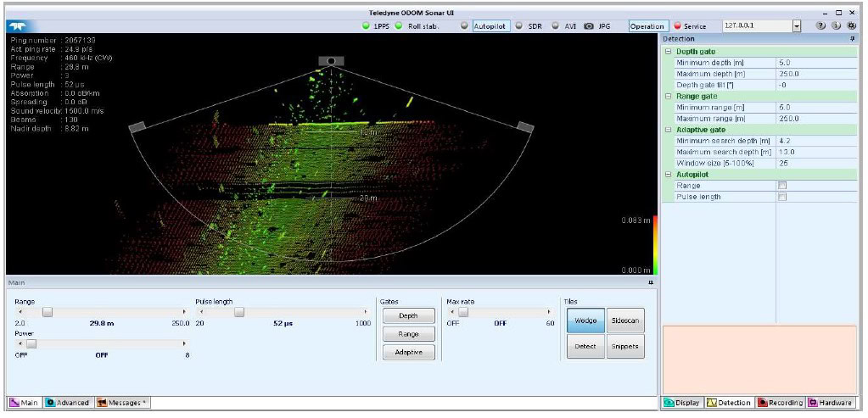Click the IP address field 127.0.0.1
This screenshot has width=868, height=418.
click(757, 26)
